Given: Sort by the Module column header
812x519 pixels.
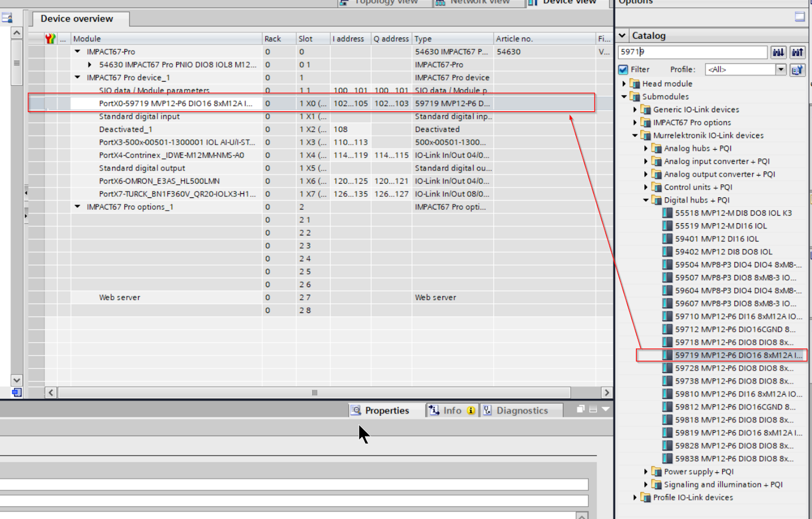Looking at the screenshot, I should 166,39.
